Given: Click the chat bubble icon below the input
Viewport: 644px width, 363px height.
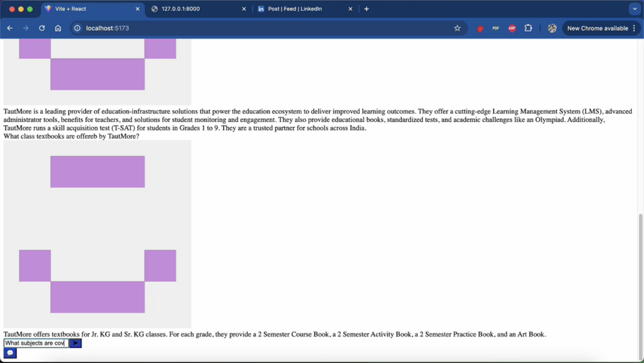Looking at the screenshot, I should [x=9, y=353].
